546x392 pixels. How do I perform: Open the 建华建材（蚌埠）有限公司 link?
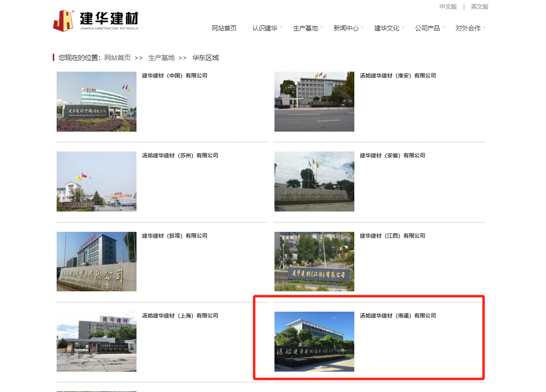[x=174, y=236]
